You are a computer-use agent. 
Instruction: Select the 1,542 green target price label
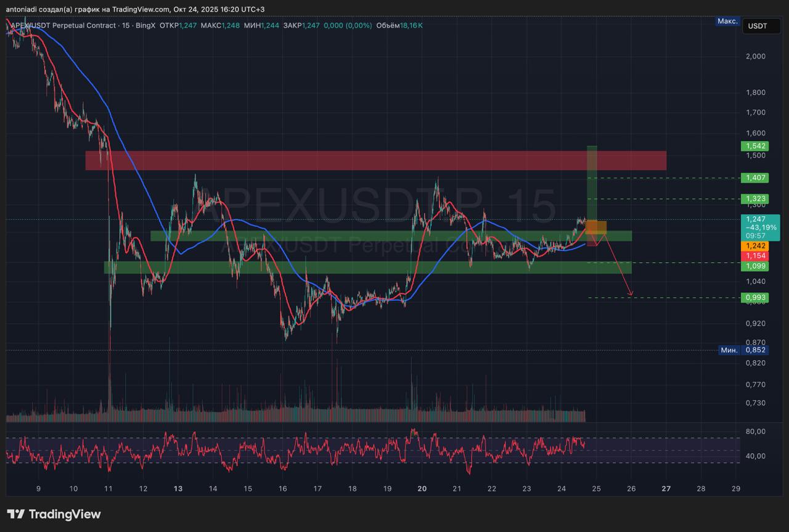755,146
